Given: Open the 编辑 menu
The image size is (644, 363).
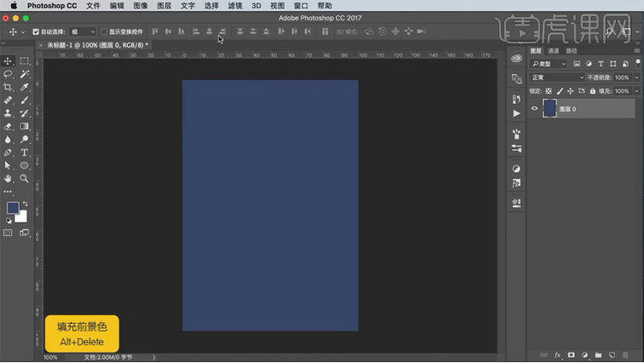Looking at the screenshot, I should (x=117, y=6).
